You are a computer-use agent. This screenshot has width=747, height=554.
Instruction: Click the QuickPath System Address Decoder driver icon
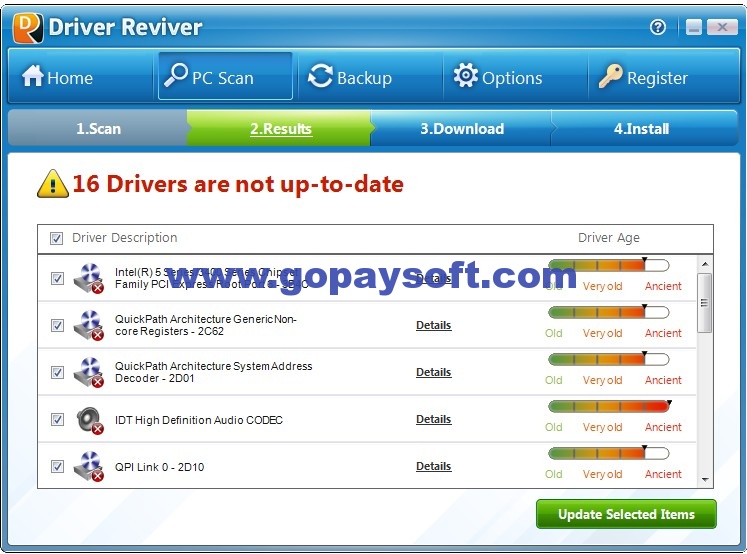[89, 373]
